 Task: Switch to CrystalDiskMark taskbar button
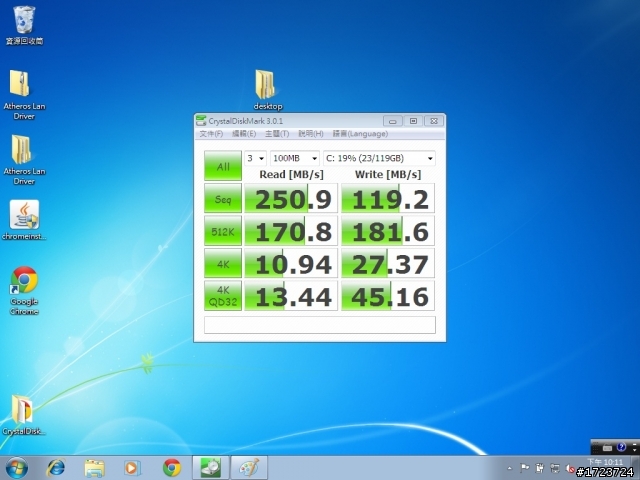pyautogui.click(x=210, y=468)
